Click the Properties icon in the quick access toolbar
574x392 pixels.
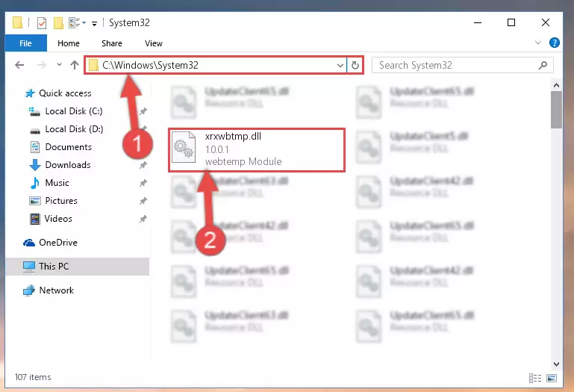[42, 23]
